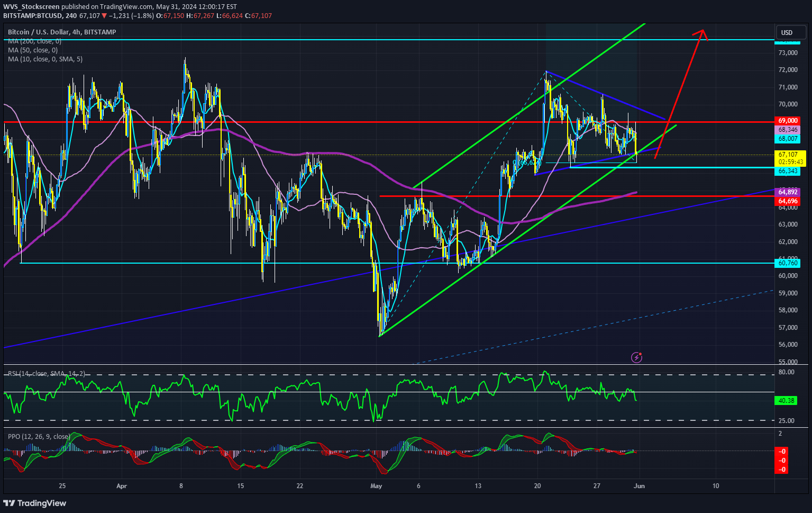Click the Apr date on time axis
812x513 pixels.
point(122,486)
